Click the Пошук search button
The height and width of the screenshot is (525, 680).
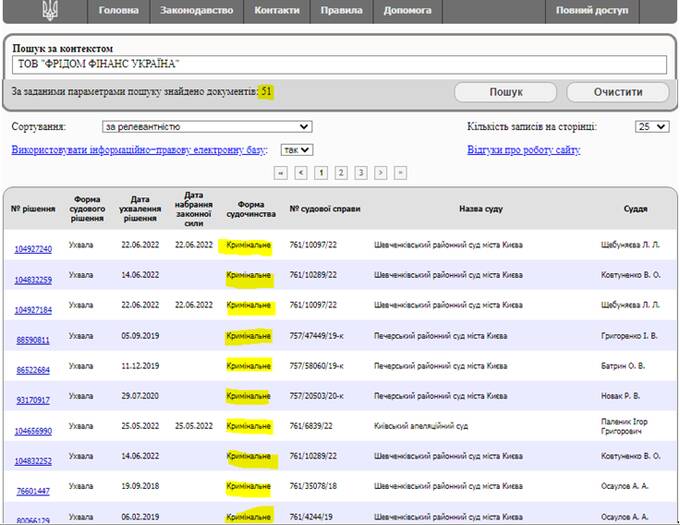click(x=506, y=92)
